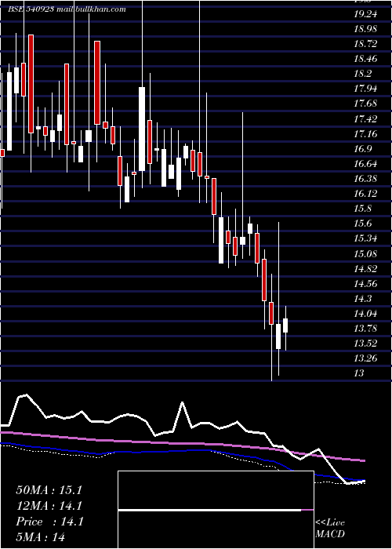Click the 17.68 price axis label
Screen dimensions: 392x549
tap(365, 104)
